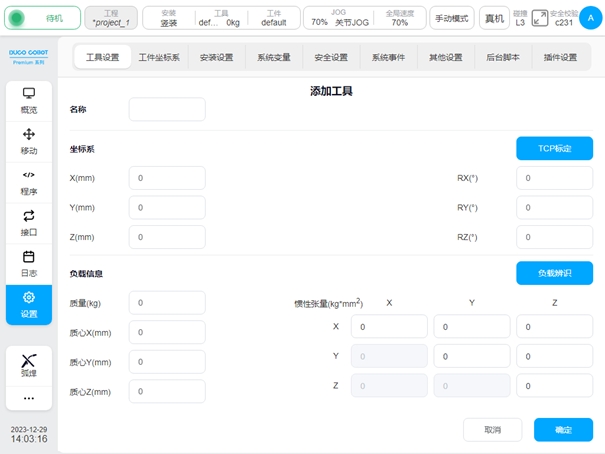Open the 日志 log page
605x454 pixels.
point(29,264)
